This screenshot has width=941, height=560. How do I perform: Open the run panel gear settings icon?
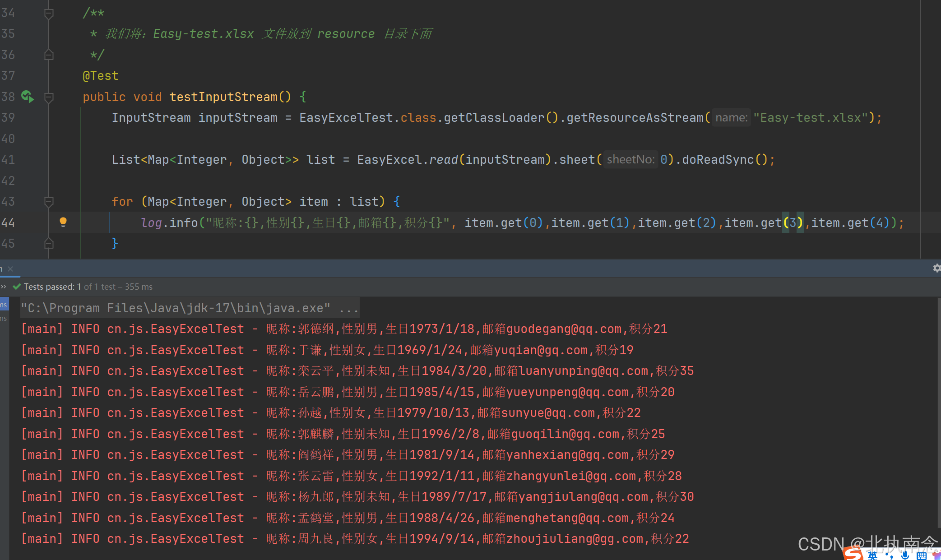coord(936,268)
